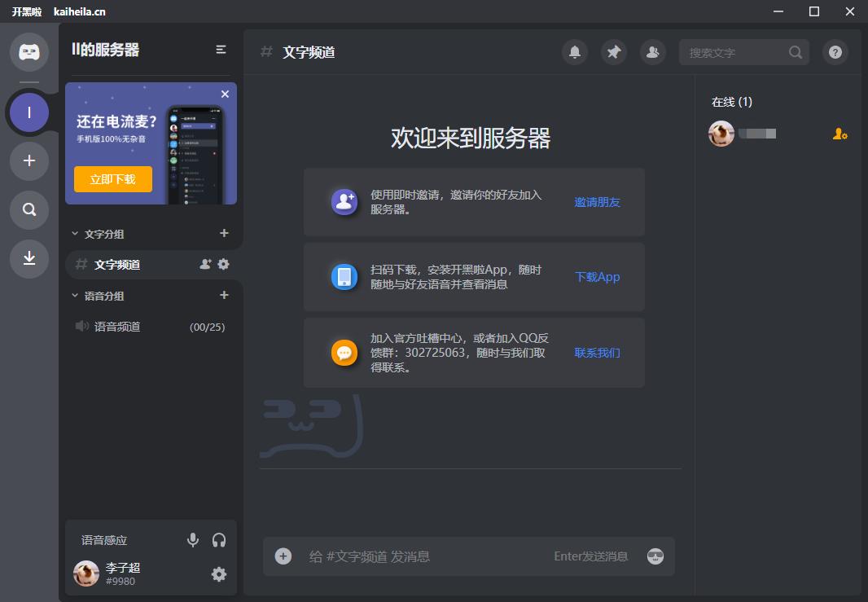Image resolution: width=868 pixels, height=602 pixels.
Task: Open the help question mark icon
Action: [x=835, y=52]
